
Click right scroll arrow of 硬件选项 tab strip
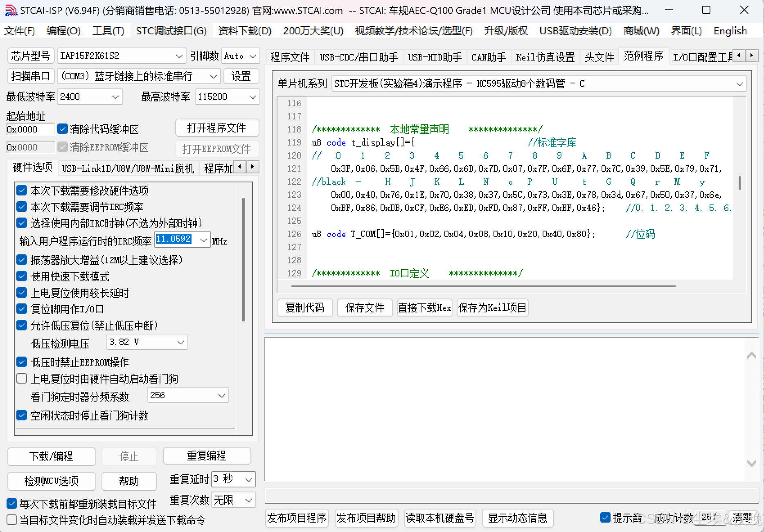pos(252,167)
